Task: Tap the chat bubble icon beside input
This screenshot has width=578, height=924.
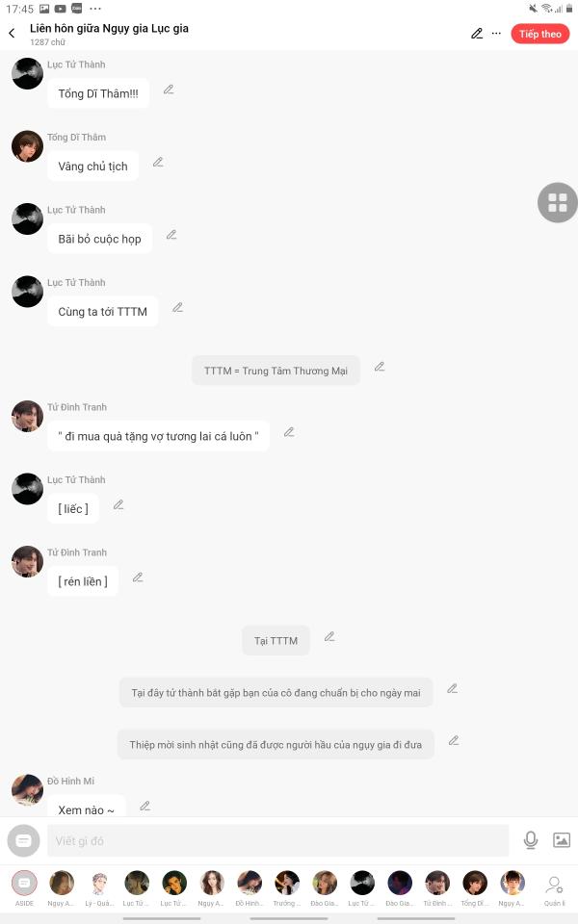Action: coord(23,840)
